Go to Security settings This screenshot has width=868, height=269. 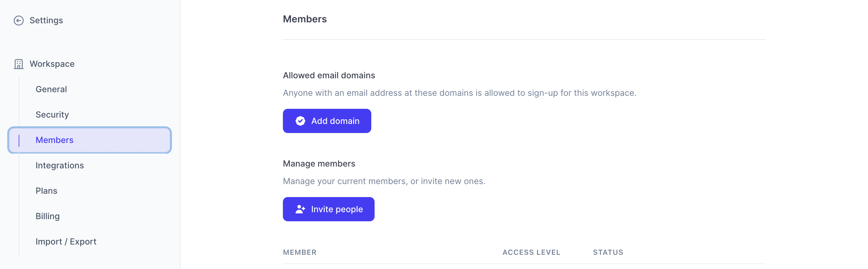point(52,115)
